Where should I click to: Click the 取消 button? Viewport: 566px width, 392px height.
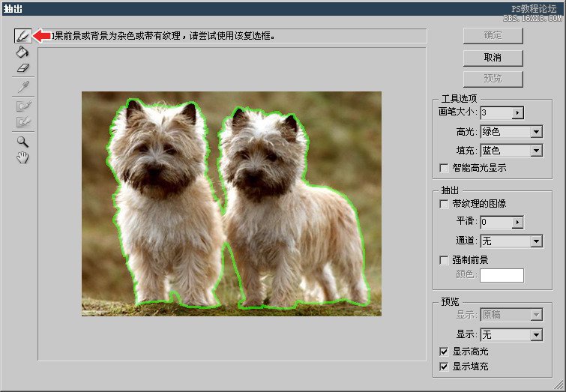point(493,58)
